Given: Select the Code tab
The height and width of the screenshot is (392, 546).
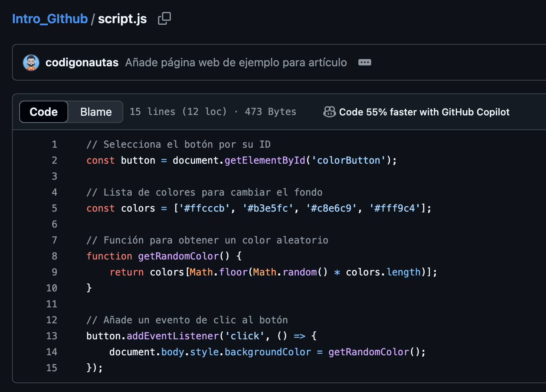Looking at the screenshot, I should pos(43,112).
